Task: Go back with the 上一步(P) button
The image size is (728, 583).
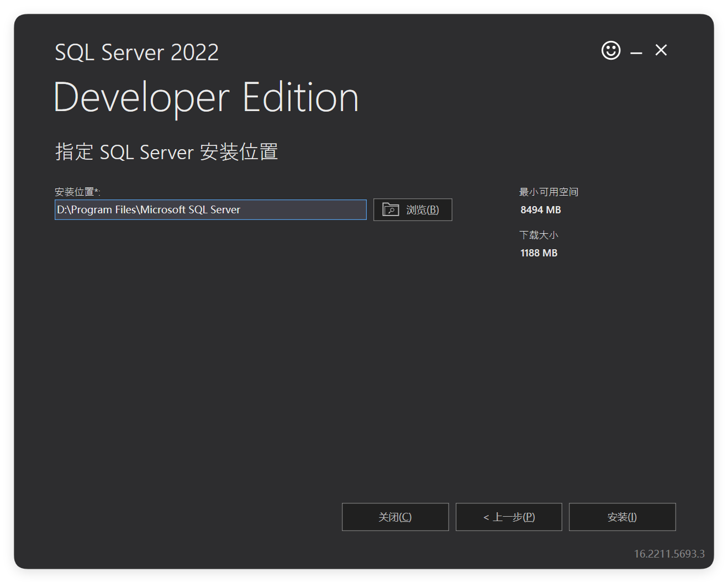Action: 509,517
